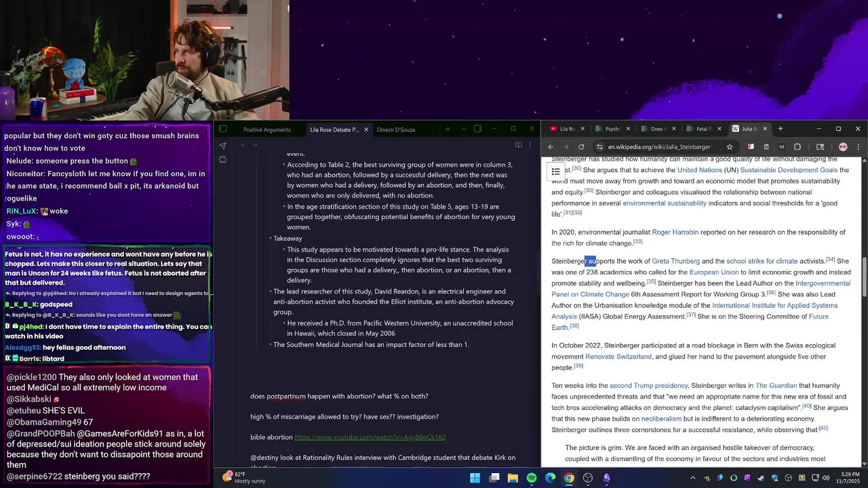This screenshot has width=868, height=488.
Task: Toggle Wikipedia table of contents button
Action: pyautogui.click(x=555, y=171)
